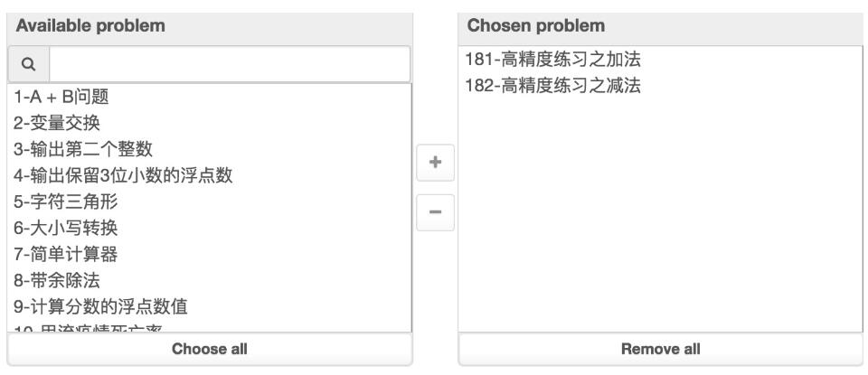This screenshot has width=868, height=375.
Task: Select problem 2-变量交换
Action: point(56,123)
